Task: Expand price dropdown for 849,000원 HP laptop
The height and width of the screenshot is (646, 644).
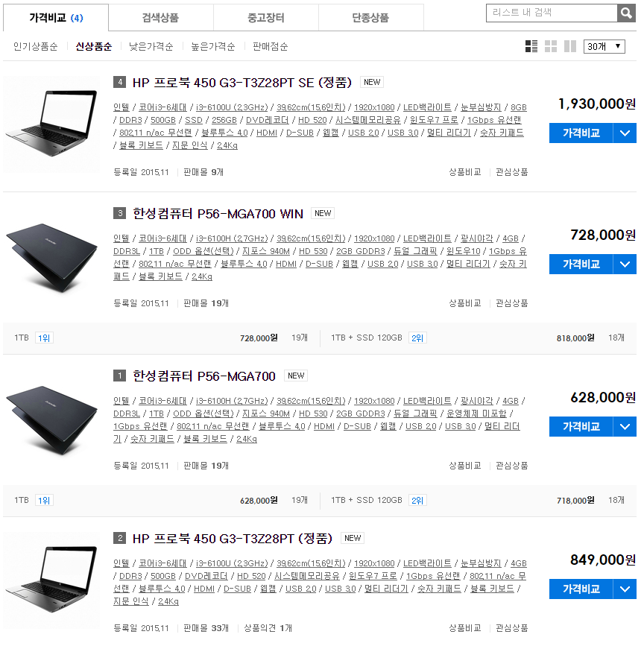Action: click(625, 589)
